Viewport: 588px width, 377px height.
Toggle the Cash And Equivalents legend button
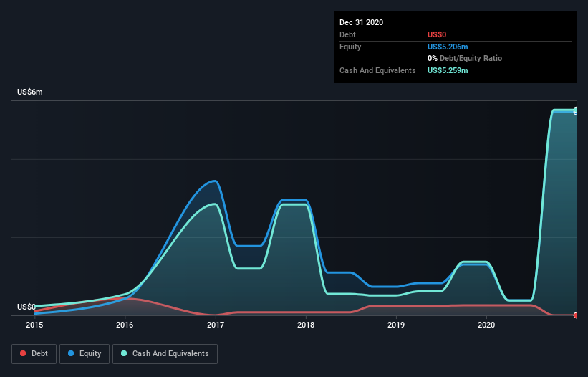[165, 354]
